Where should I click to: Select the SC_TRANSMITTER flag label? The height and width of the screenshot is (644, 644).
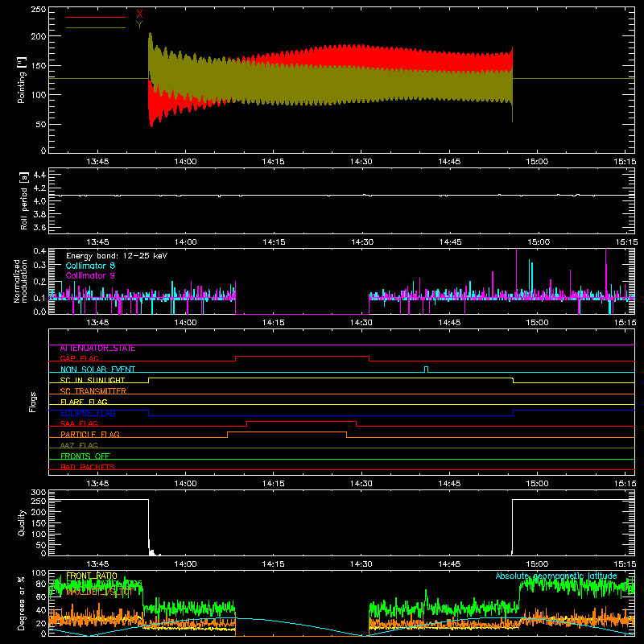(93, 391)
